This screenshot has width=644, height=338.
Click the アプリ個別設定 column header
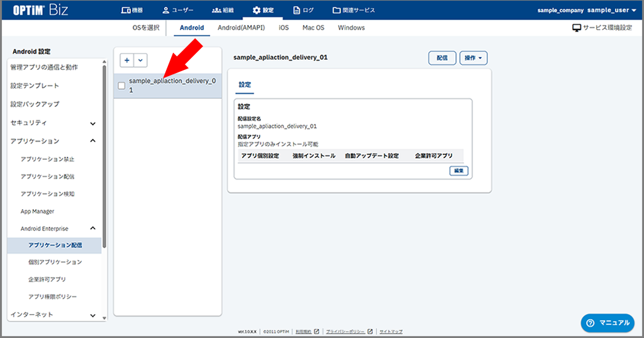tap(260, 156)
